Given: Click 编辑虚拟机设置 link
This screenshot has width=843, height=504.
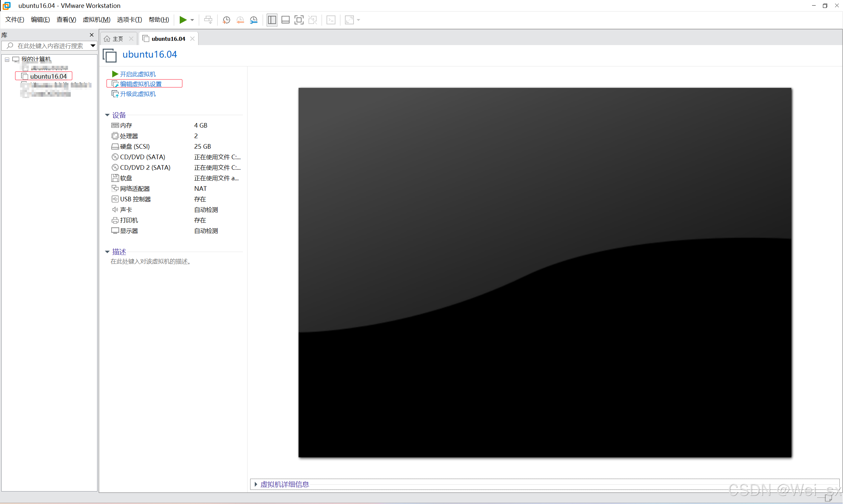Looking at the screenshot, I should [x=141, y=84].
